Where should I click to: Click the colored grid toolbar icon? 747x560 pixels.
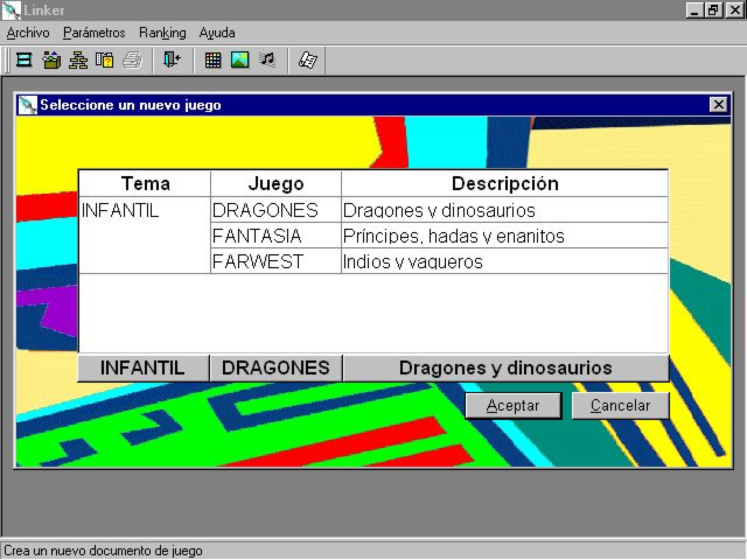coord(213,60)
